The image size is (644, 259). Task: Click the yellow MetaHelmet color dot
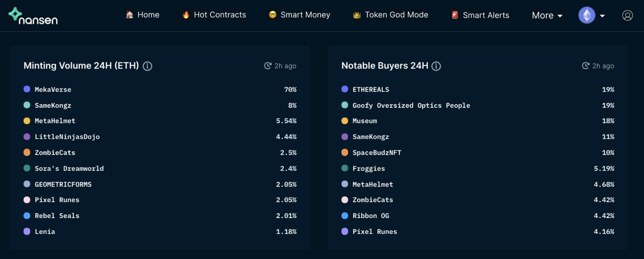(x=27, y=121)
